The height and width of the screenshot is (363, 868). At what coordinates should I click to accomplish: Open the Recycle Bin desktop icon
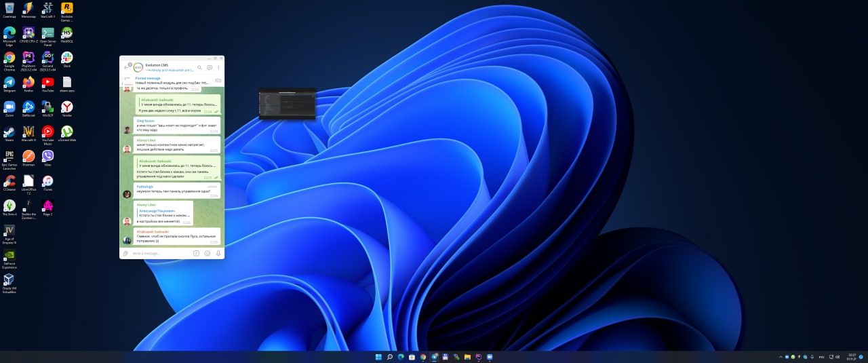(x=9, y=10)
